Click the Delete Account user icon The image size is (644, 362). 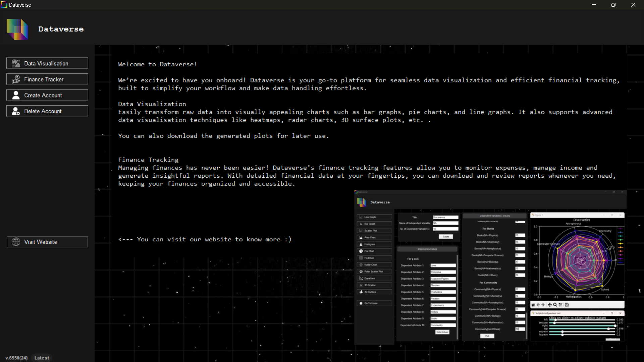(x=16, y=111)
